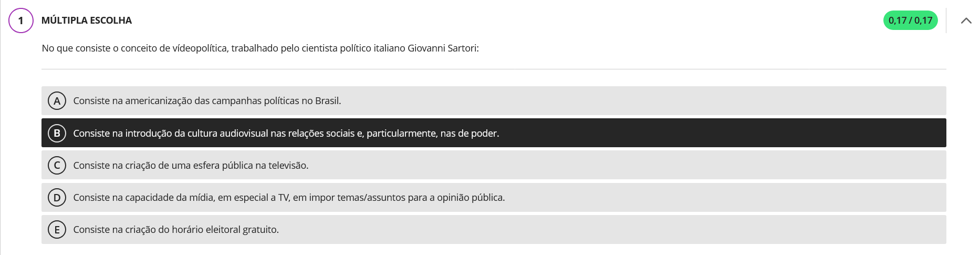Choose answer about americanização das campanhas políticas
Image resolution: width=980 pixels, height=255 pixels.
coord(207,100)
